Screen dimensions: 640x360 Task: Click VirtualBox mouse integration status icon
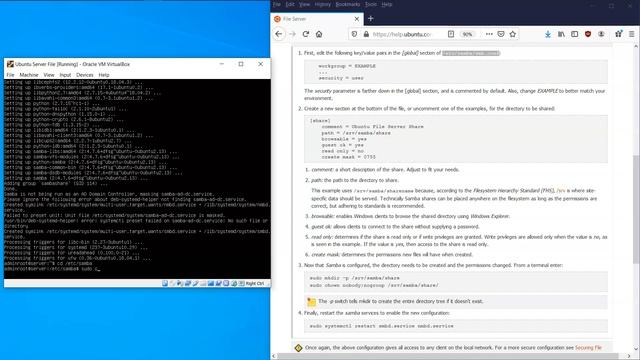(x=234, y=283)
